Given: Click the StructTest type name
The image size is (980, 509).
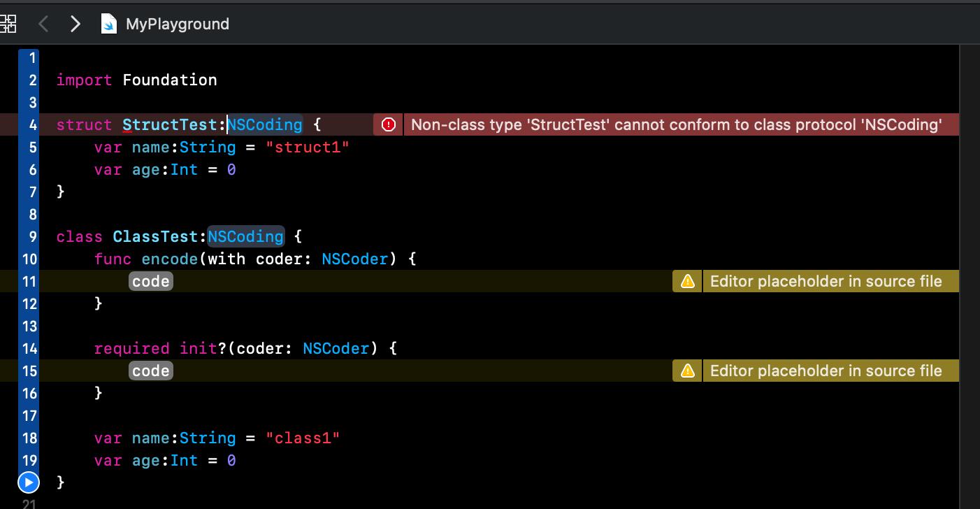Looking at the screenshot, I should [170, 124].
